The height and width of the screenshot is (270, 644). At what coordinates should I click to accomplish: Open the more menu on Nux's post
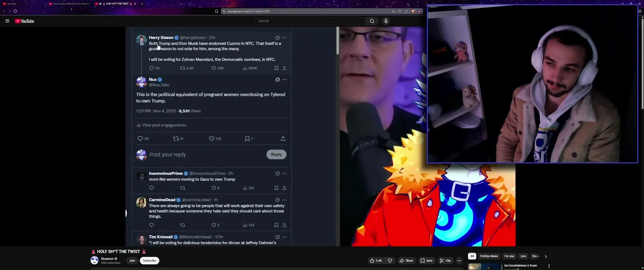(285, 79)
